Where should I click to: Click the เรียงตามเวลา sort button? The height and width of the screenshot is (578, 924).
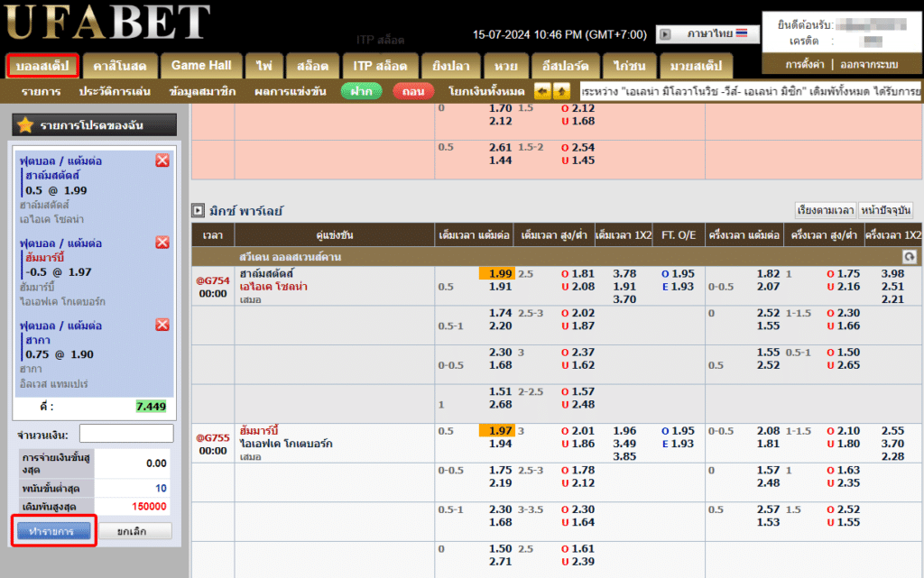[x=826, y=210]
